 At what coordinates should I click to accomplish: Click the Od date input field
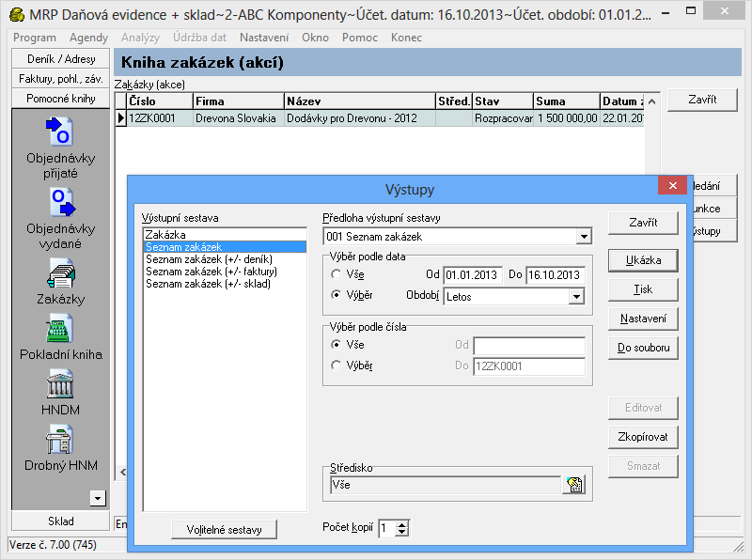tap(472, 274)
